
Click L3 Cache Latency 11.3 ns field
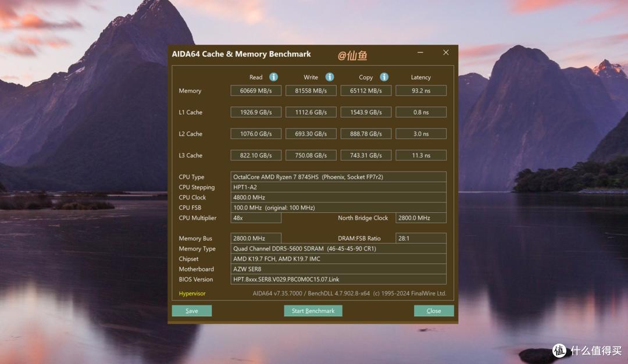point(421,155)
